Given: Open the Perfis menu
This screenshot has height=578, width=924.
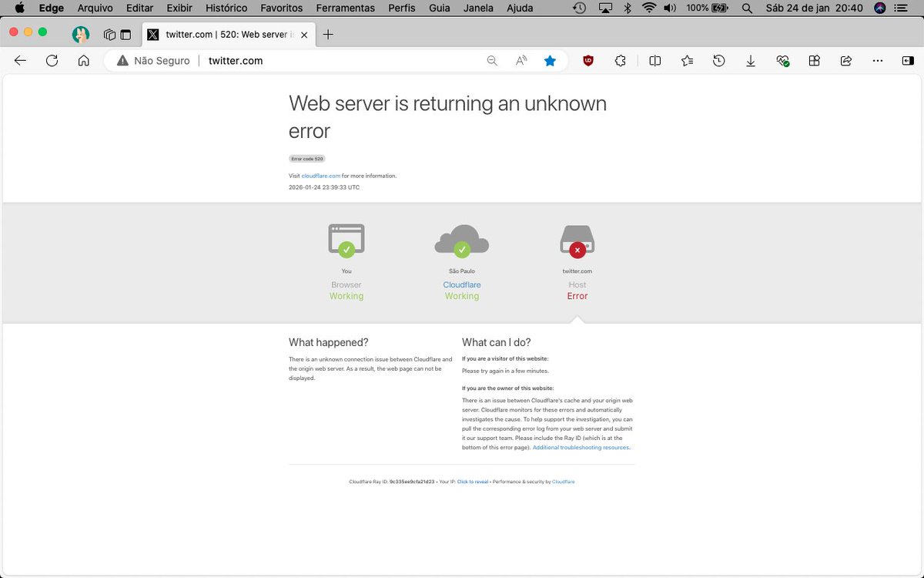Looking at the screenshot, I should [402, 8].
